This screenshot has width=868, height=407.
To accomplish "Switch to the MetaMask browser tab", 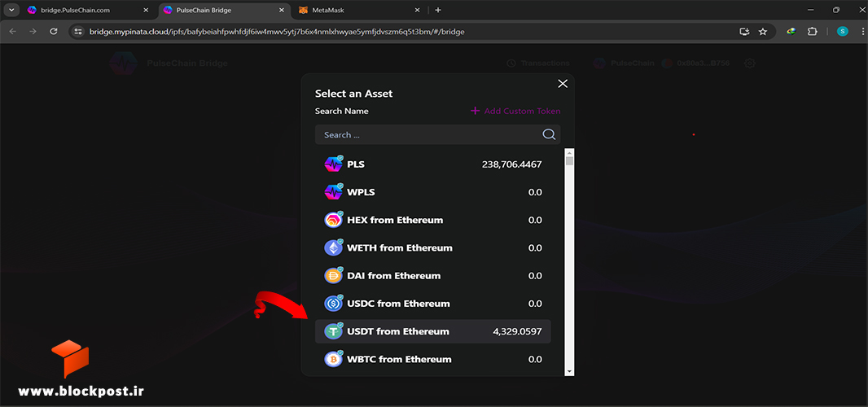I will 359,10.
